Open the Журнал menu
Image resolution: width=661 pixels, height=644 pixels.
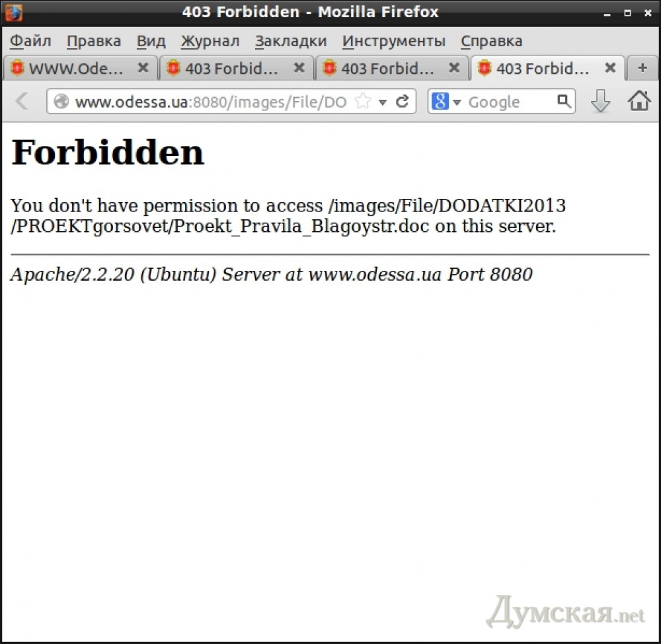(210, 41)
